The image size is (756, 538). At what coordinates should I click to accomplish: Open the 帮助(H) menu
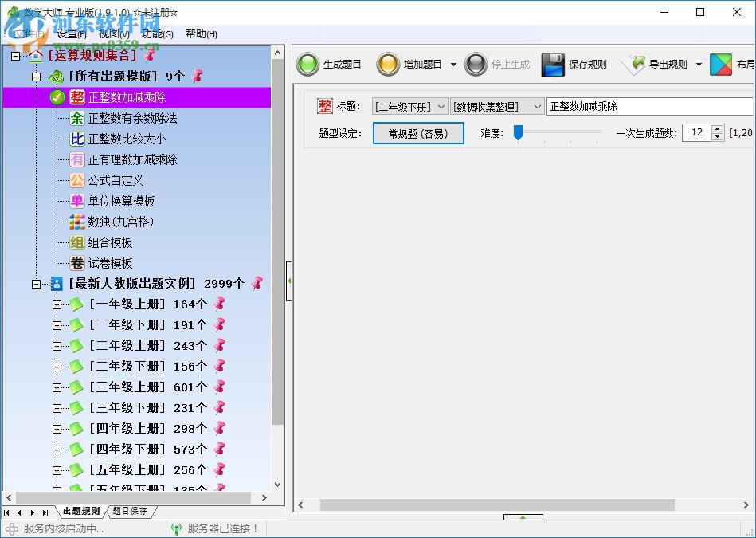tap(201, 34)
